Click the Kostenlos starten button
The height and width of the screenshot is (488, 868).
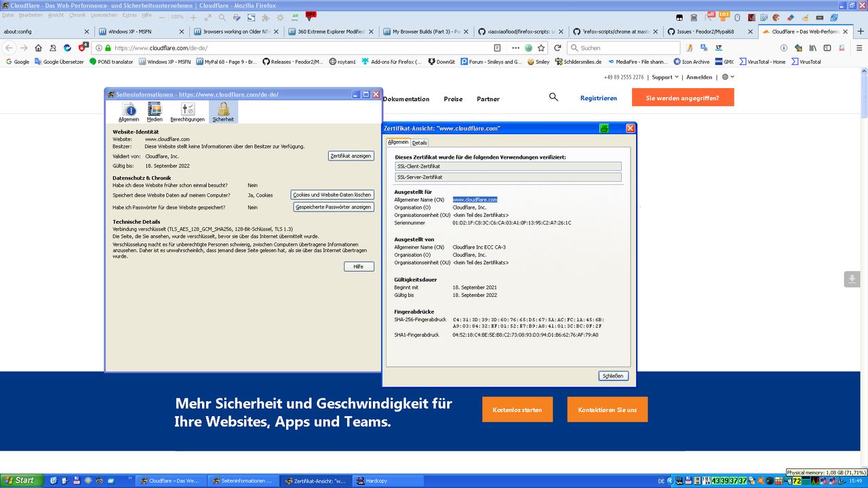click(x=517, y=409)
